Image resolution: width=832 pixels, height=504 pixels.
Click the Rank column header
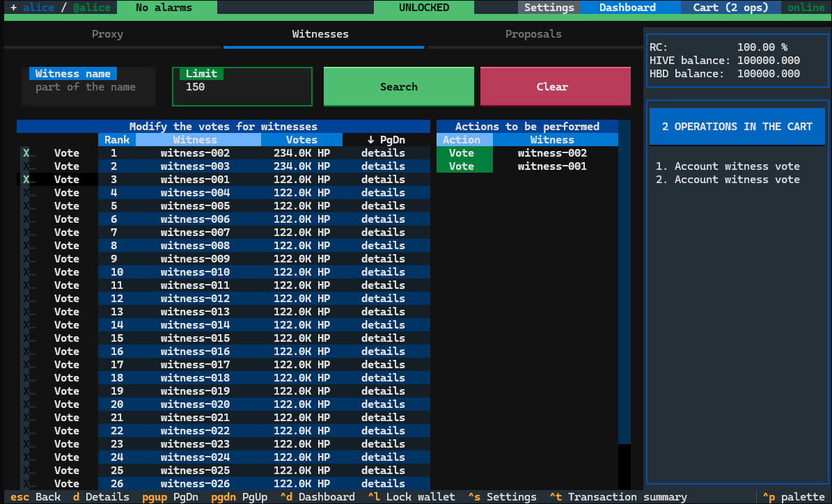[x=117, y=139]
